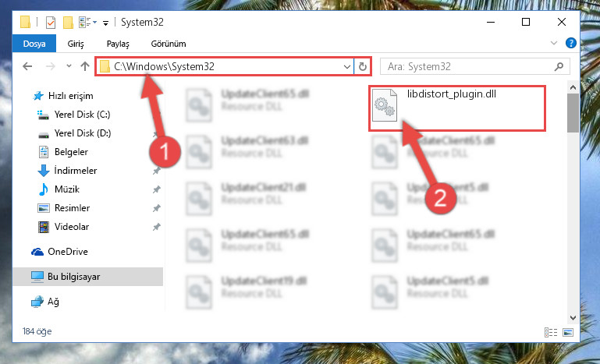This screenshot has height=364, width=600.
Task: Open the Help question mark icon
Action: coord(570,43)
